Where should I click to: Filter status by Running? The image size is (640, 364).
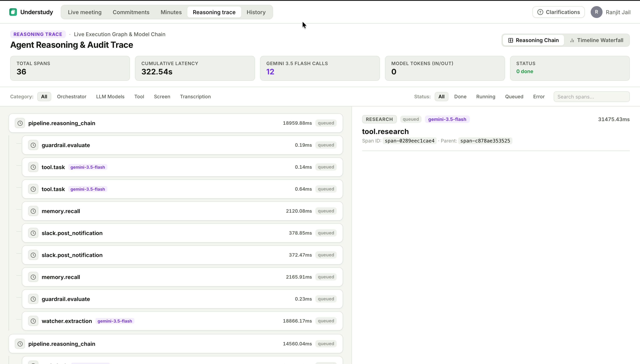[x=486, y=97]
